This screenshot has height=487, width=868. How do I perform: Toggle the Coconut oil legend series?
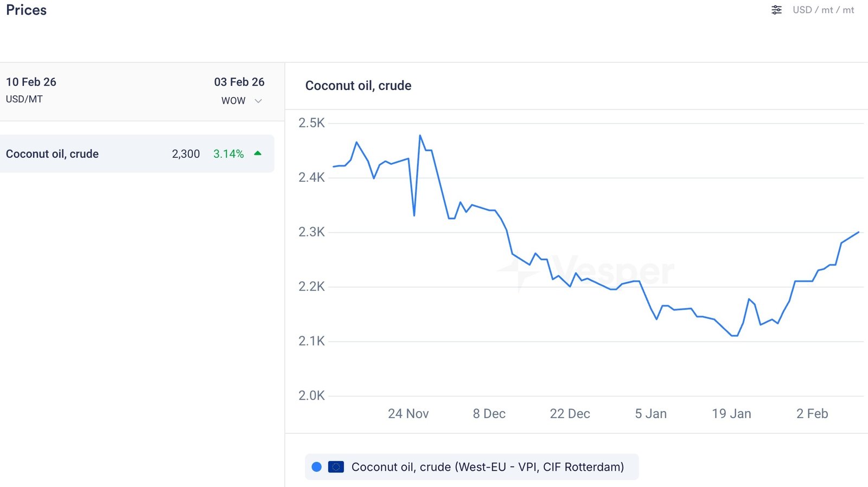487,467
